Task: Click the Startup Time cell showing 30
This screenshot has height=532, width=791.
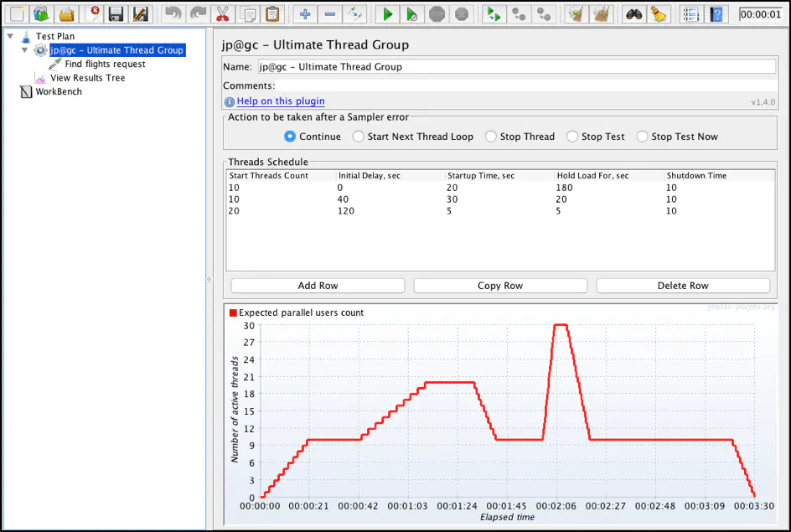Action: point(500,199)
